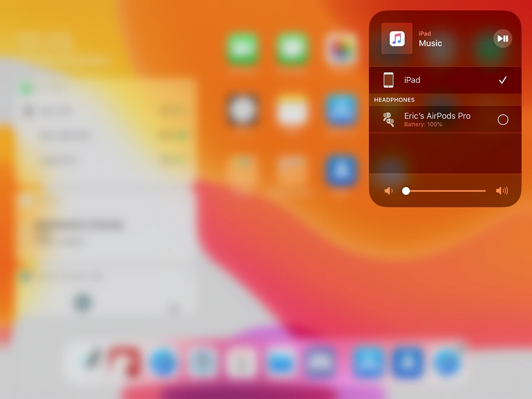
Task: Click the volume slider handle
Action: [406, 191]
